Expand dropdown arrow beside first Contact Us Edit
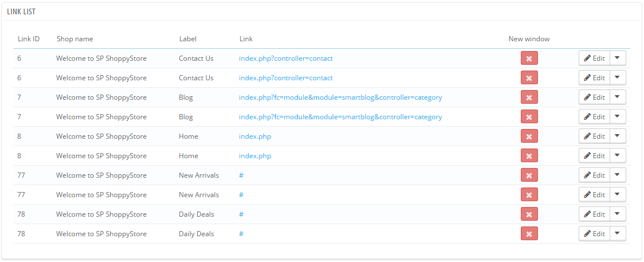The width and height of the screenshot is (644, 262). click(617, 58)
